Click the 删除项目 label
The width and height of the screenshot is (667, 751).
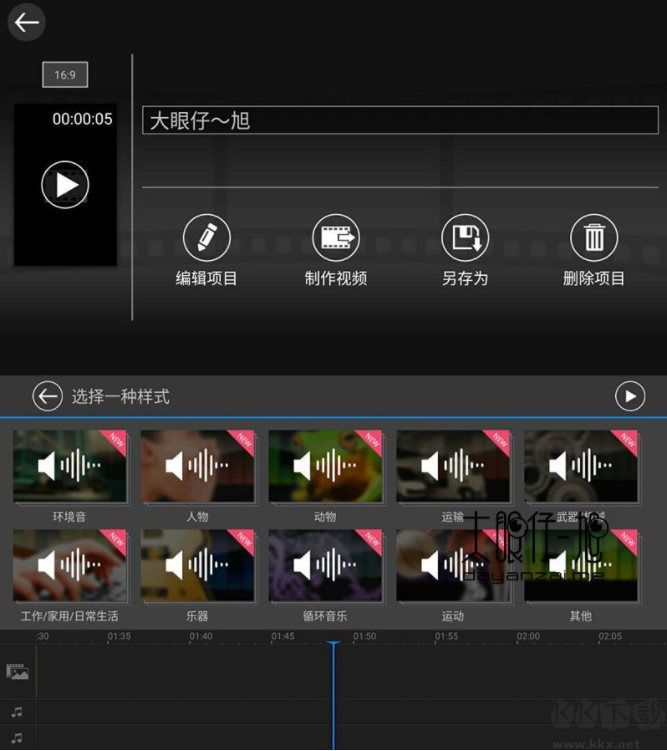[x=594, y=278]
